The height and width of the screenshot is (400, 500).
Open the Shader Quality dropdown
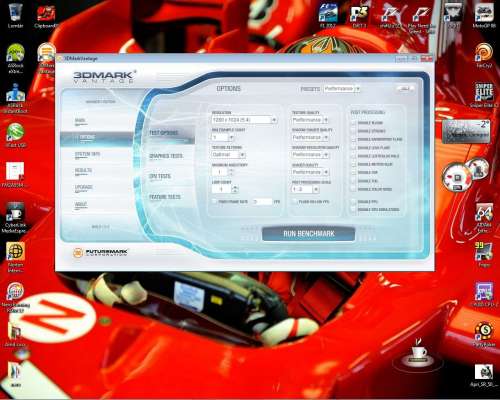tap(310, 172)
